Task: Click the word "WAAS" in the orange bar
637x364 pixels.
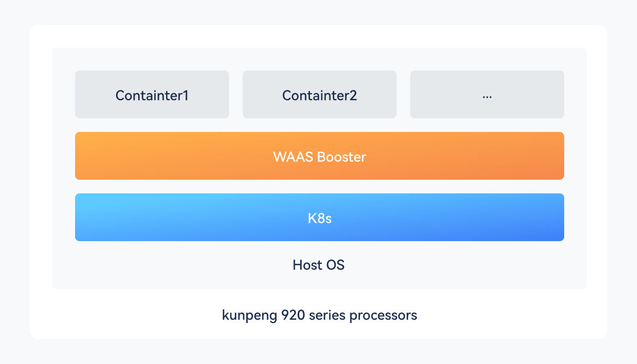Action: (289, 156)
